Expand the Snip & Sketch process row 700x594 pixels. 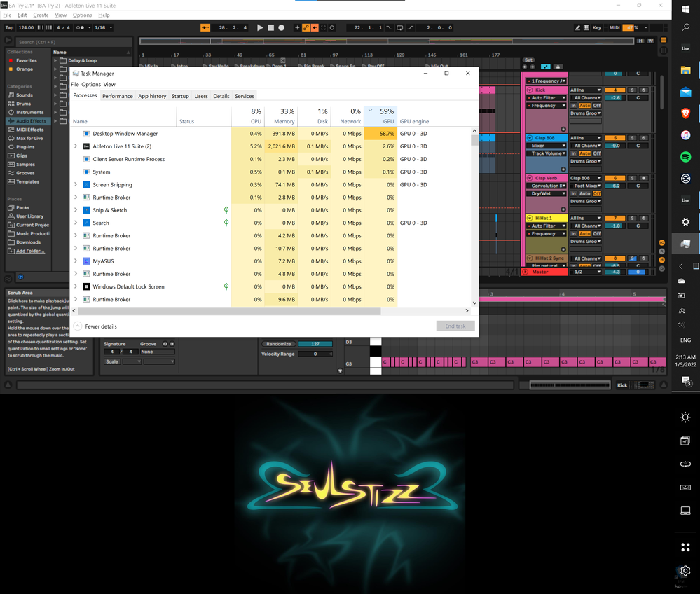click(76, 210)
